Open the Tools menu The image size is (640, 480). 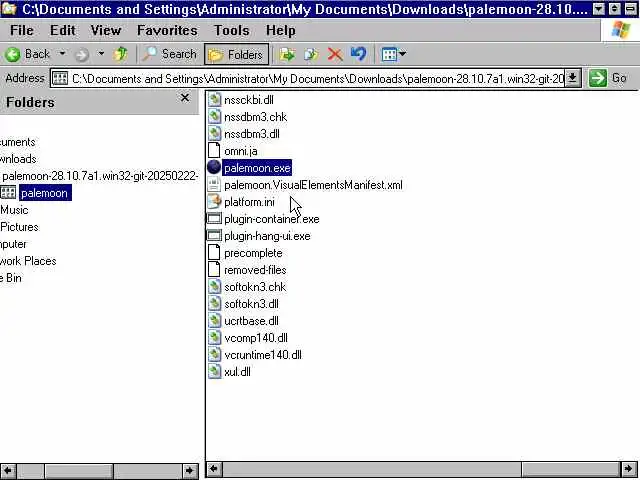click(x=231, y=30)
